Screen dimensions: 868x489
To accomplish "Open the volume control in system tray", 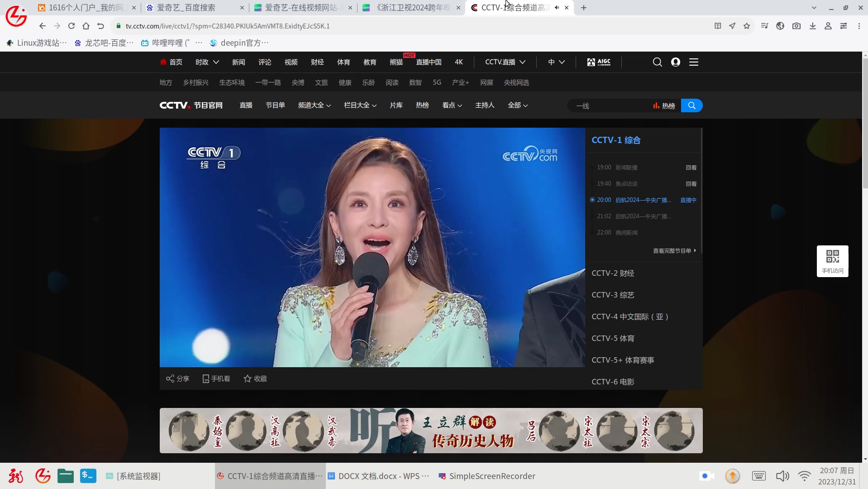I will 782,476.
